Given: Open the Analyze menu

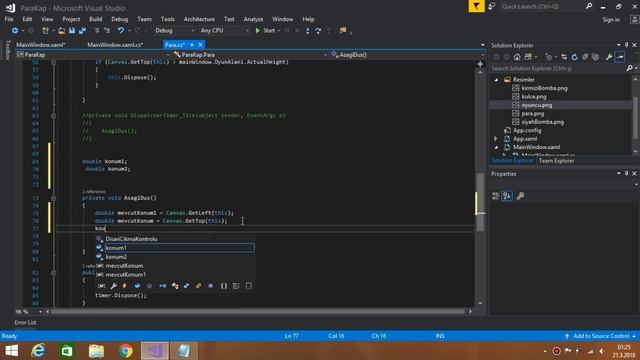Looking at the screenshot, I should click(253, 19).
